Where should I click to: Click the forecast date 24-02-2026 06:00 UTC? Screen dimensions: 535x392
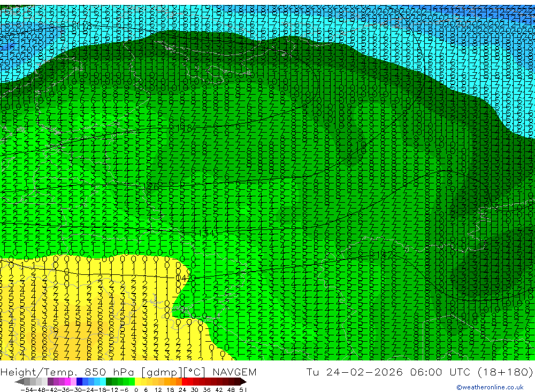398,372
